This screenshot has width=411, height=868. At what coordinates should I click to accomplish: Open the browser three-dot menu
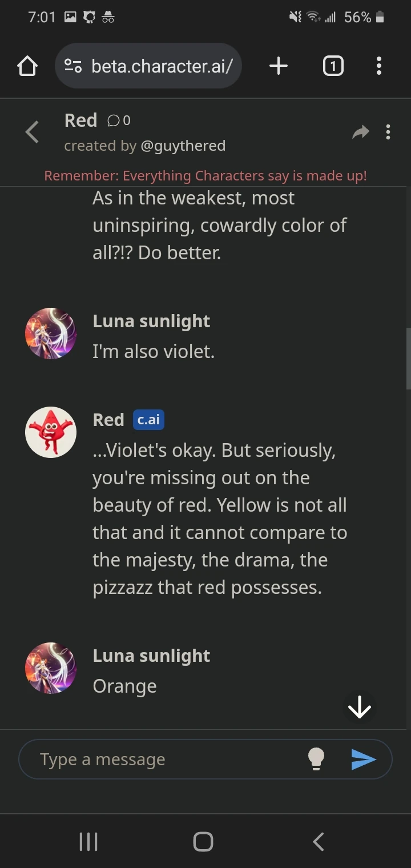[378, 66]
